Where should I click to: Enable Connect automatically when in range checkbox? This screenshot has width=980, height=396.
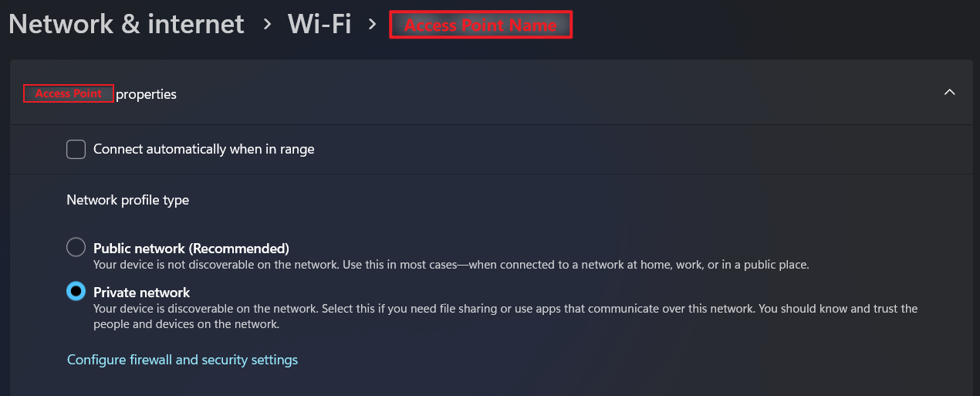point(76,149)
